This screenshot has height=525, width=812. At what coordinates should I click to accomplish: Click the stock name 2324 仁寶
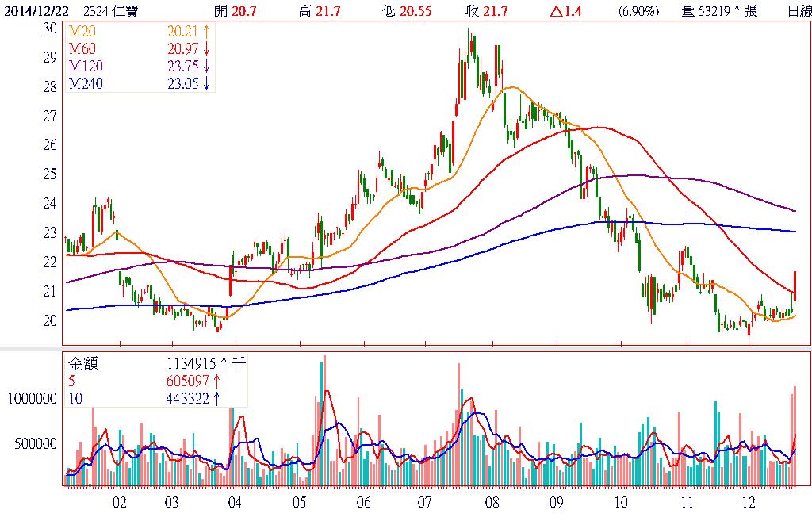click(x=108, y=10)
